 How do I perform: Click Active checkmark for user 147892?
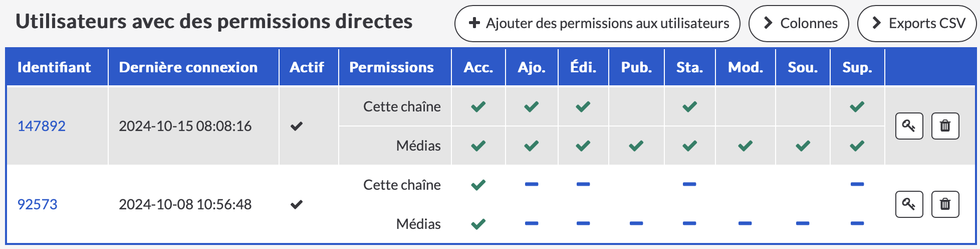point(297,126)
